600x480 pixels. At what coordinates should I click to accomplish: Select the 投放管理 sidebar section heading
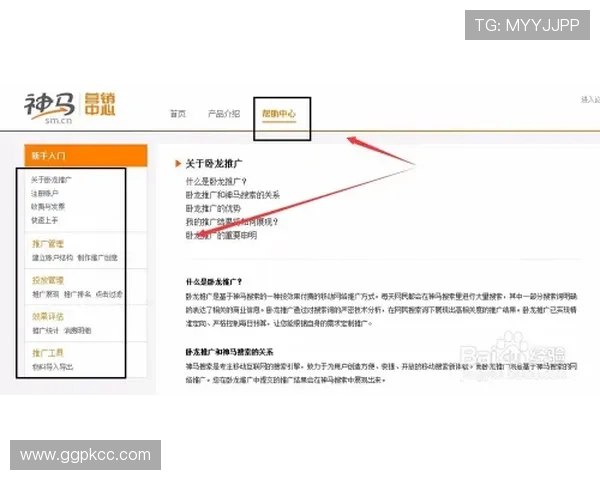(48, 280)
